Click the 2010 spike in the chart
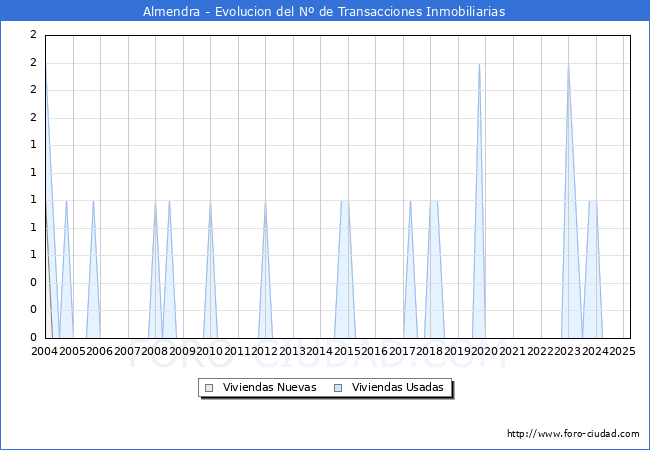 [x=210, y=203]
